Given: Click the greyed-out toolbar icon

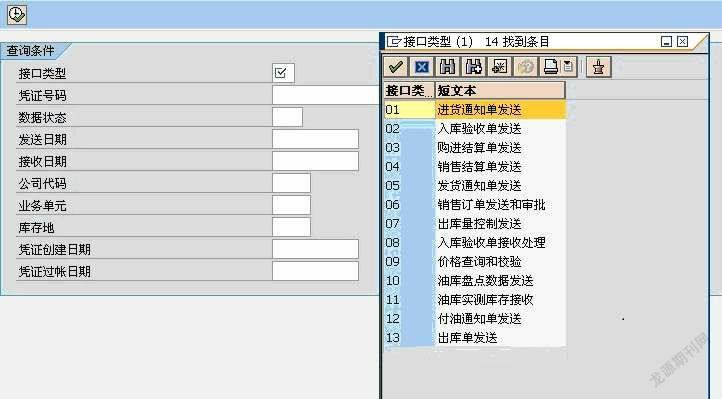Looking at the screenshot, I should coord(525,67).
